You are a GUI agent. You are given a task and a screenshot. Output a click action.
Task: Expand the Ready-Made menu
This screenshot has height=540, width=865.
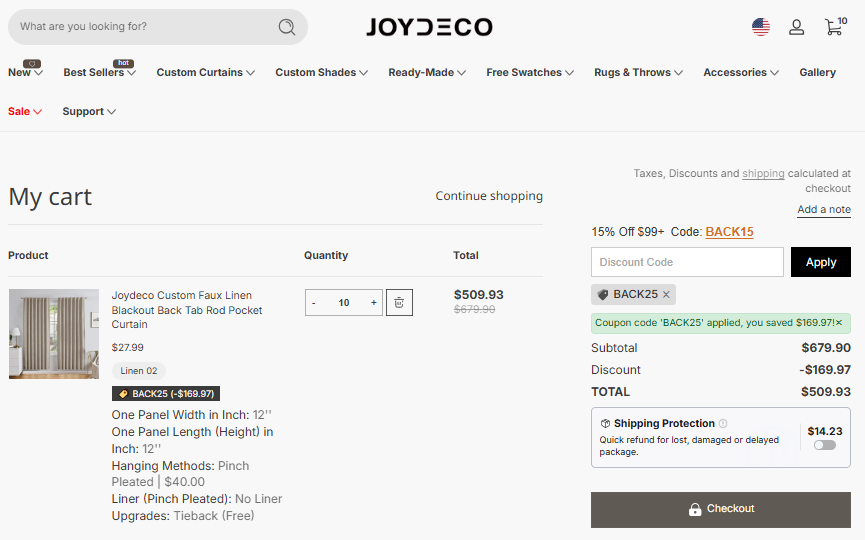click(427, 72)
